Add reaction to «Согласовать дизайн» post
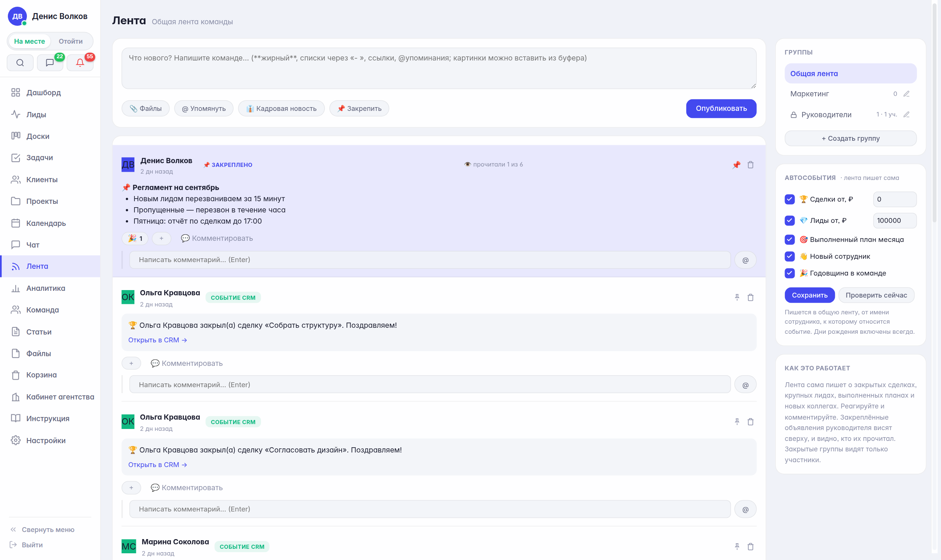Image resolution: width=941 pixels, height=560 pixels. [131, 488]
